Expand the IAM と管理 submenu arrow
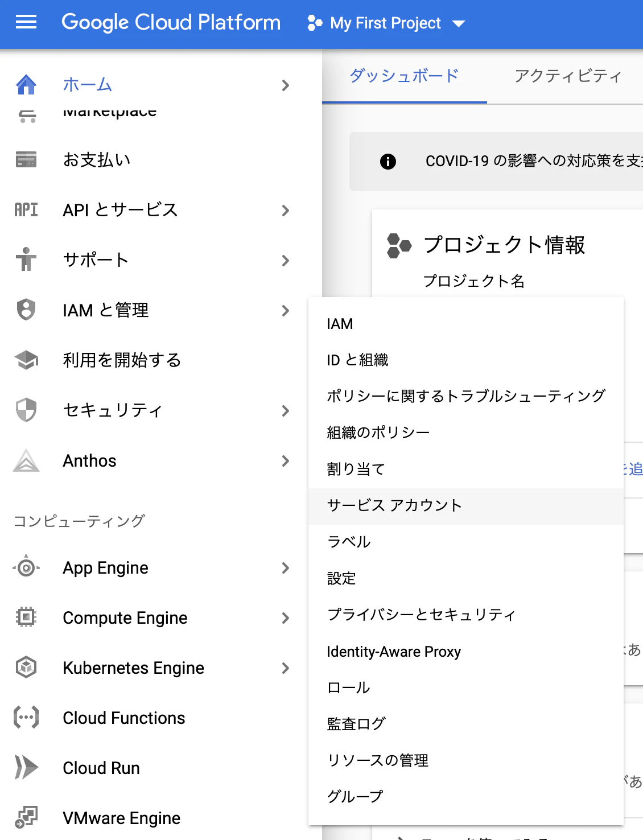Viewport: 643px width, 840px height. (x=286, y=311)
